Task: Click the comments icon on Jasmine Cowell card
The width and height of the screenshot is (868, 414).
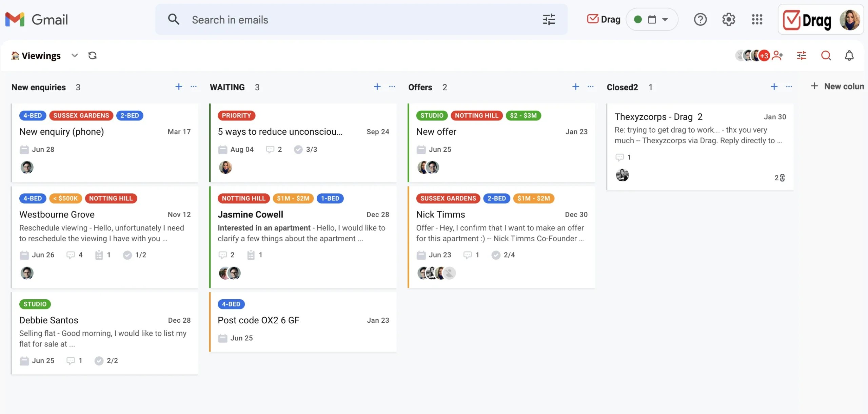Action: point(222,255)
